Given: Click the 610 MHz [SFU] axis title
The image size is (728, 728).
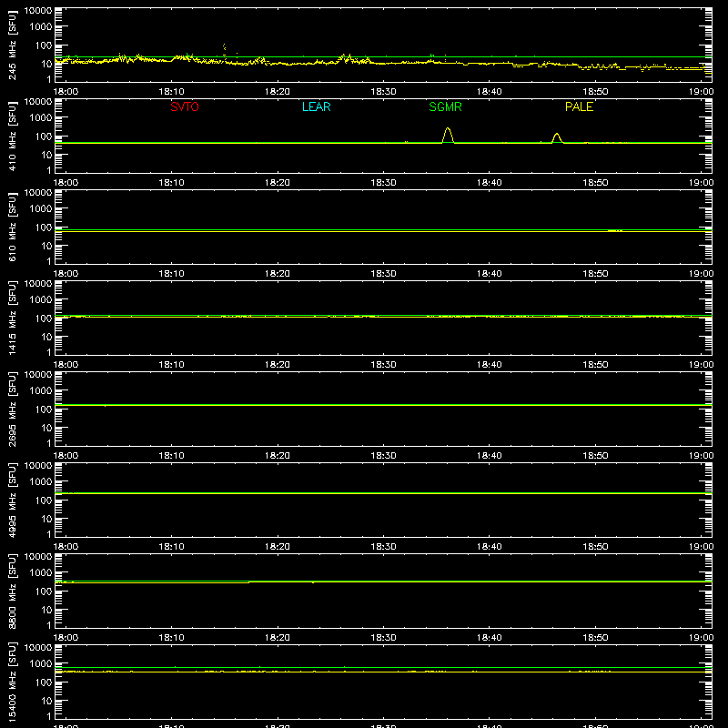Looking at the screenshot, I should point(12,228).
